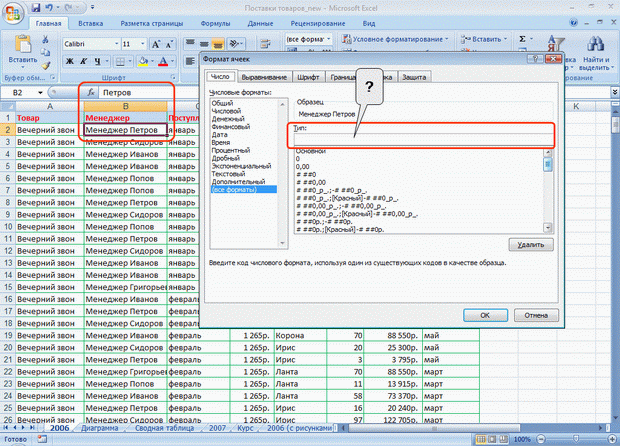Screen dimensions: 620x446
Task: Zoom in with the plus button
Action: (613, 439)
